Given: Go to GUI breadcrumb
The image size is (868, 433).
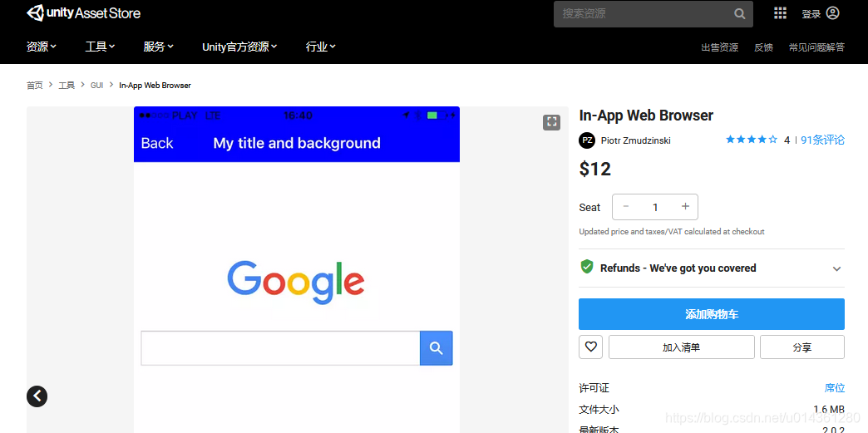Looking at the screenshot, I should coord(97,86).
